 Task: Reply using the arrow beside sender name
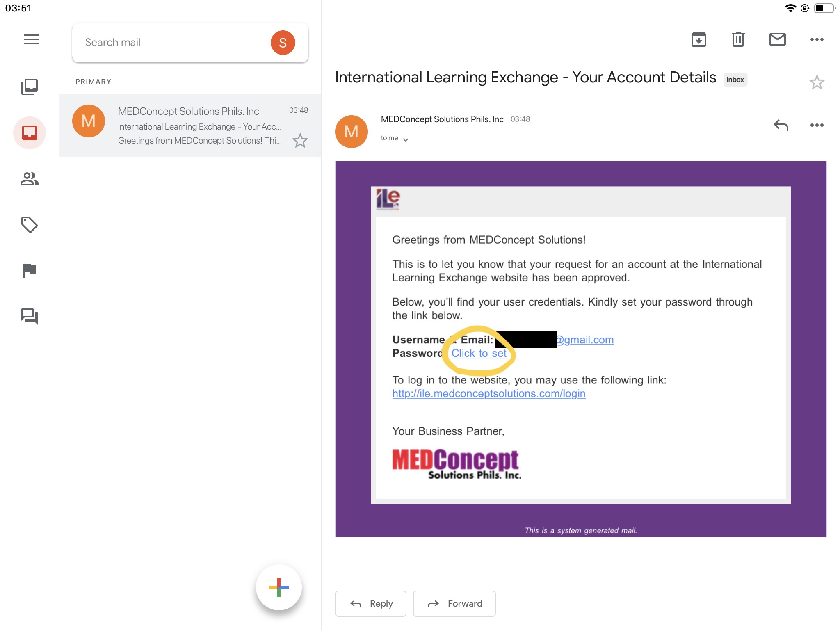(x=781, y=125)
